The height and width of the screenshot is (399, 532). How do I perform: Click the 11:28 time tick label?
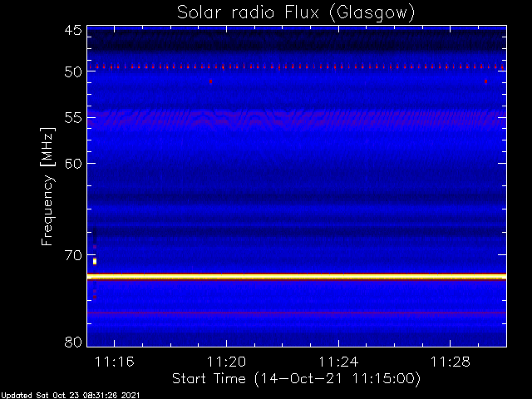click(x=451, y=362)
